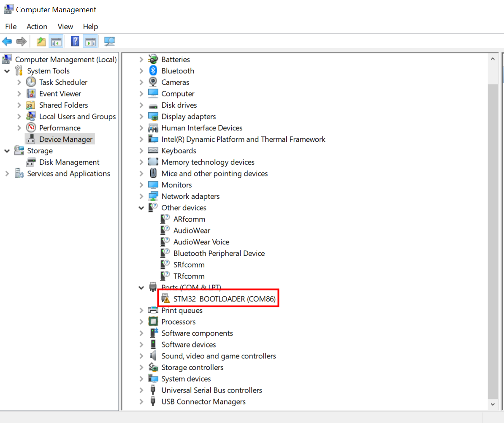Select the Computer category
Viewport: 504px width, 423px height.
coord(178,94)
